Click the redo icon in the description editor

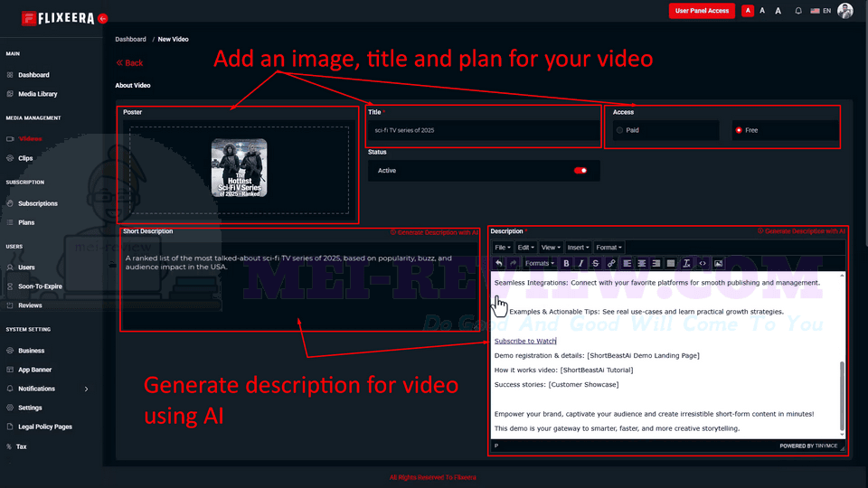pyautogui.click(x=514, y=263)
